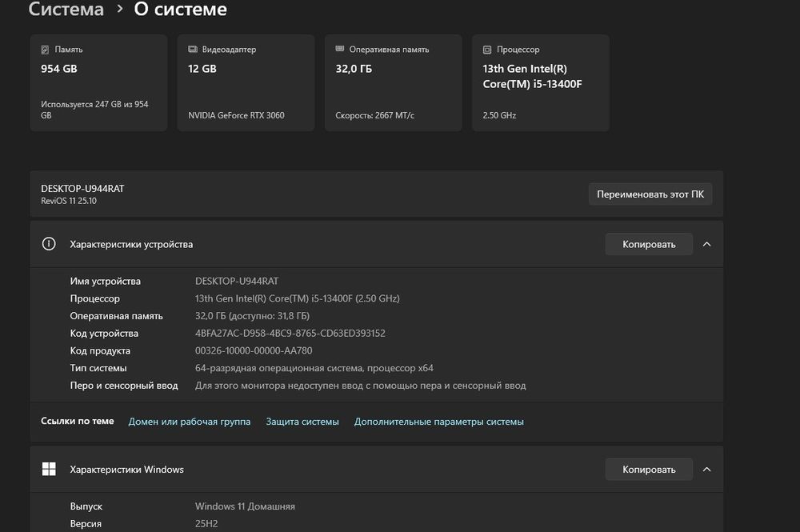Click the Код продукта label
The image size is (800, 532).
pos(100,350)
